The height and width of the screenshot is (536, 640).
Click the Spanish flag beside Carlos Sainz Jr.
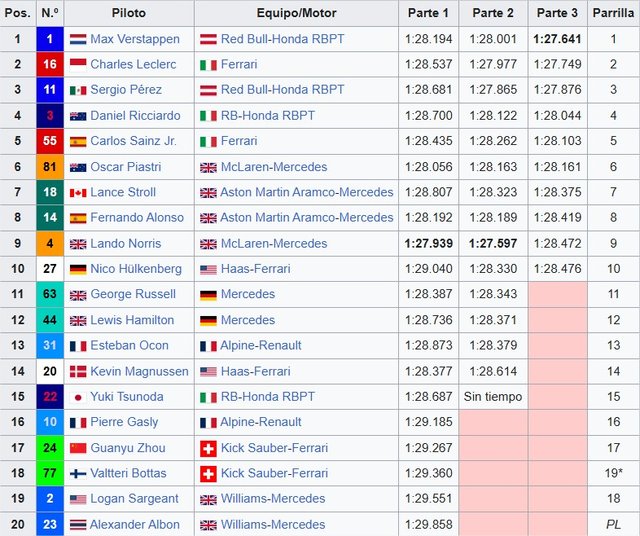click(78, 142)
